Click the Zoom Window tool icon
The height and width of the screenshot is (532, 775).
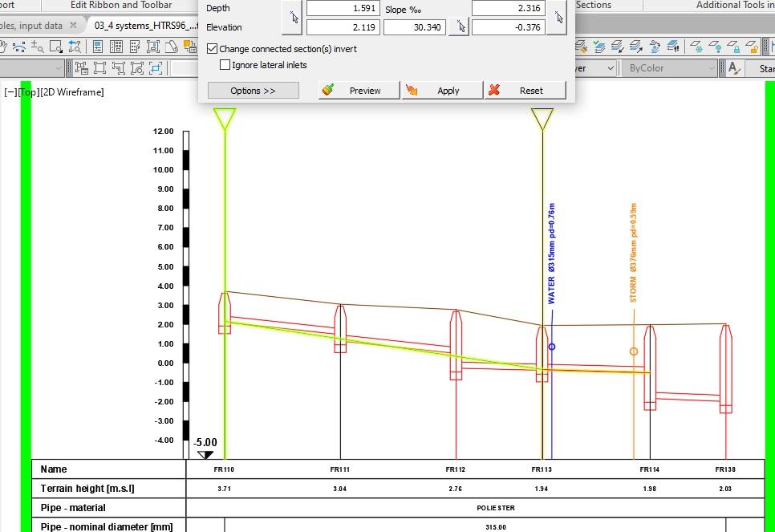pos(56,47)
